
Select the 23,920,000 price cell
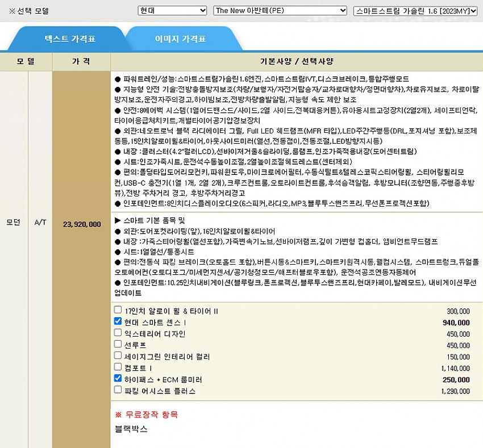tap(82, 224)
